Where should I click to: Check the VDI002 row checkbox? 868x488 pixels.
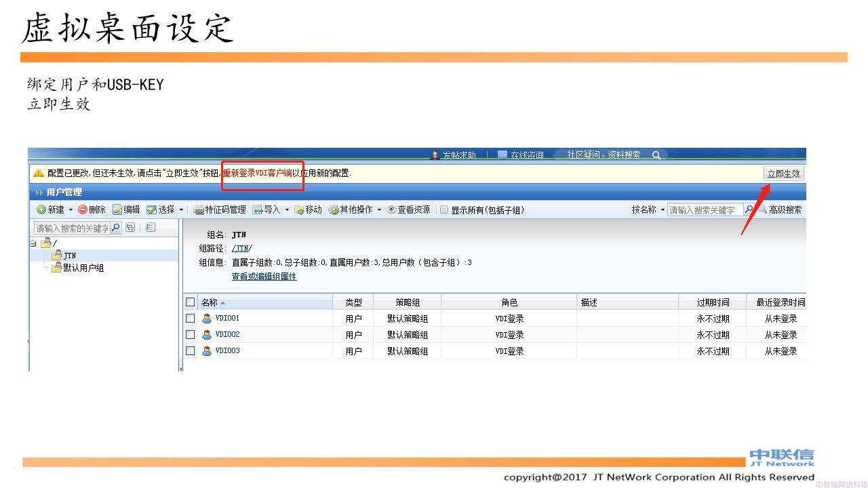click(x=191, y=334)
